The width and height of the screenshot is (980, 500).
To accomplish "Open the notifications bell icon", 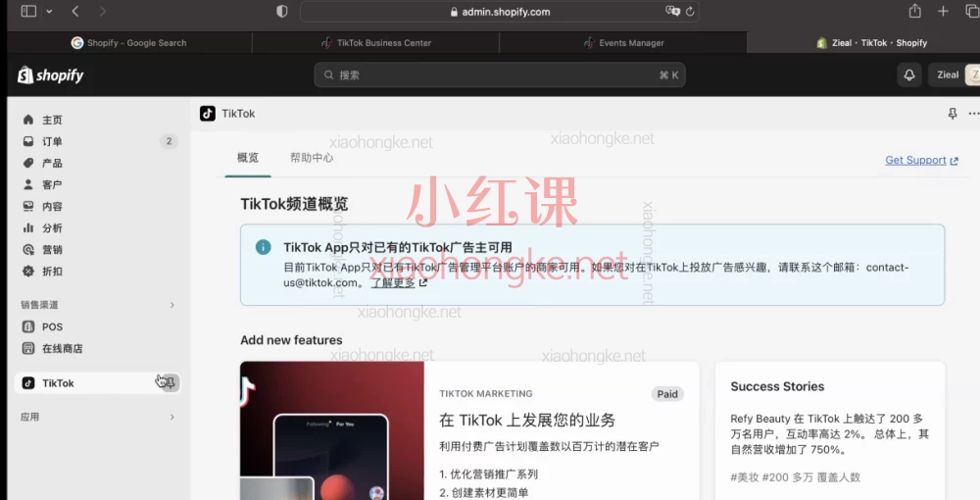I will (x=909, y=75).
